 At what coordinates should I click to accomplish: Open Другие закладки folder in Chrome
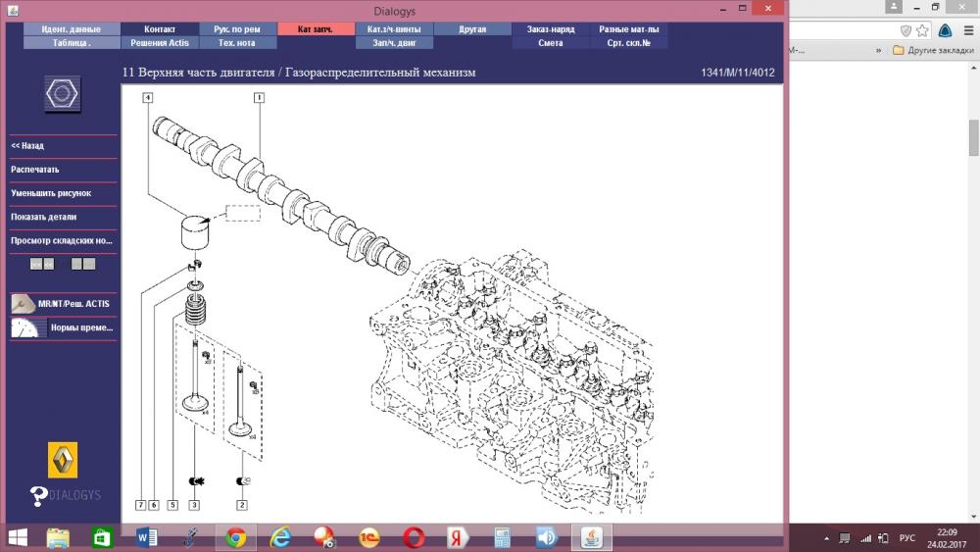[933, 50]
